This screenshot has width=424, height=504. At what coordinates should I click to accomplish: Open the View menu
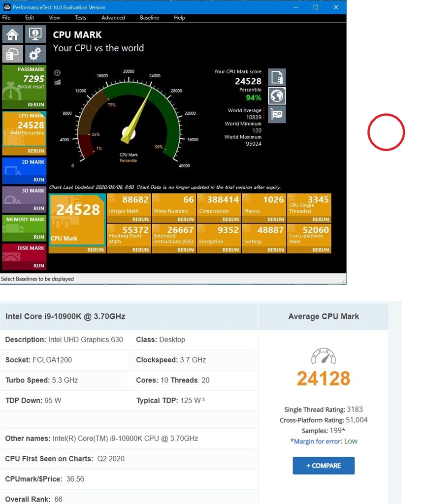[54, 18]
